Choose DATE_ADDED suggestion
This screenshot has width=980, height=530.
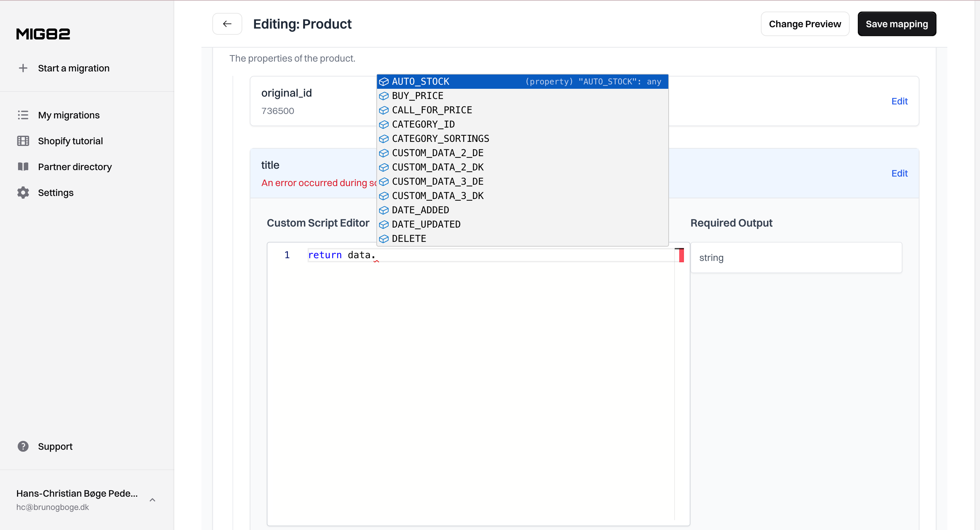tap(522, 210)
